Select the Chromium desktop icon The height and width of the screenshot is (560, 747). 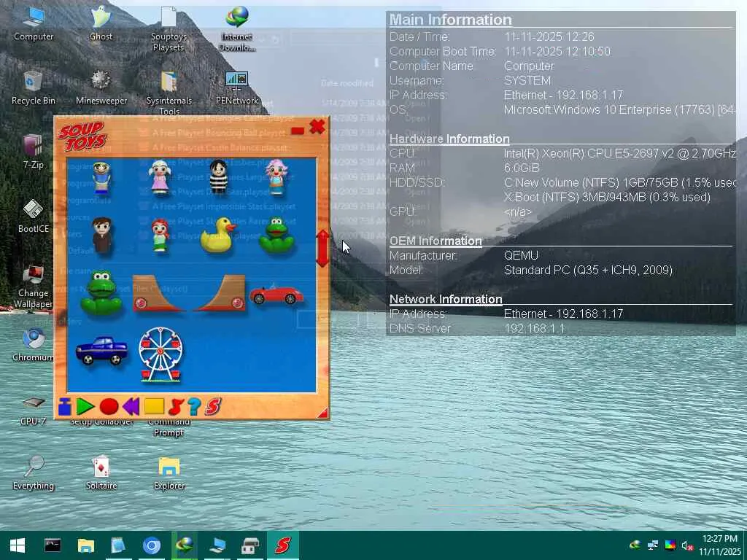pyautogui.click(x=34, y=344)
